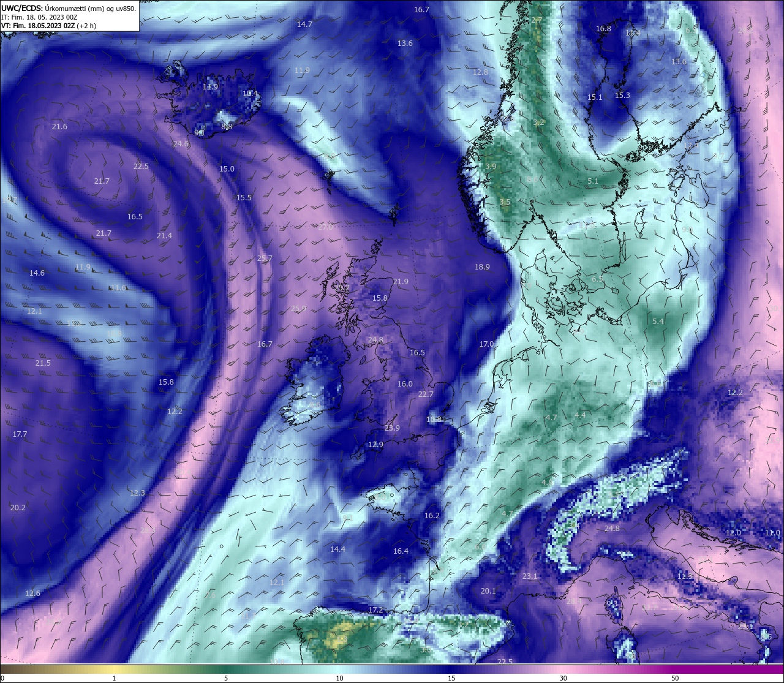Viewport: 784px width, 683px height.
Task: Click the map value '12.8'
Action: pyautogui.click(x=481, y=72)
